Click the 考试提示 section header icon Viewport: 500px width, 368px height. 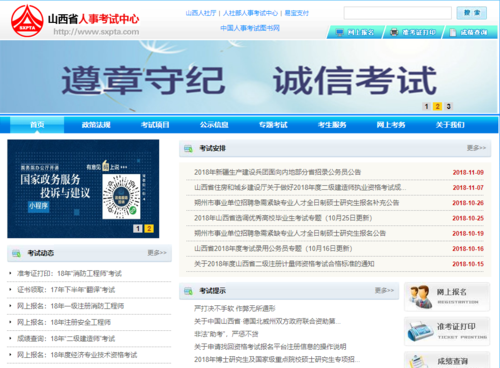click(188, 291)
